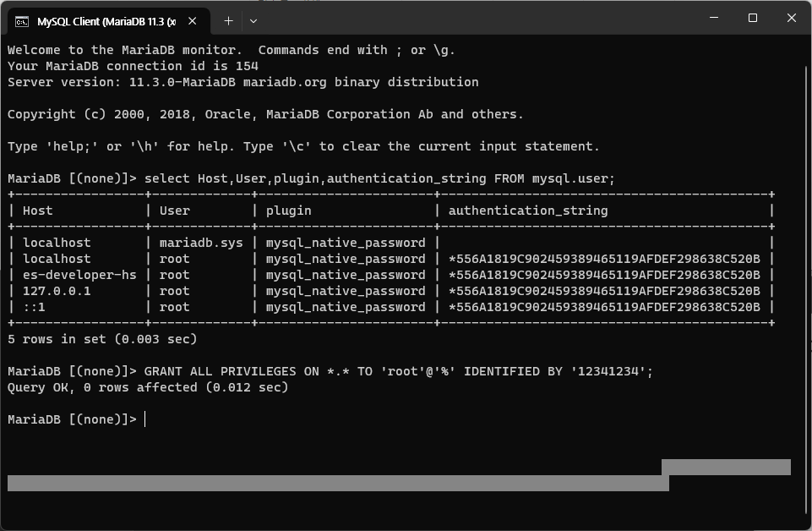Viewport: 812px width, 531px height.
Task: Click the 'Your MariaDB connection id is 154' line
Action: [133, 66]
